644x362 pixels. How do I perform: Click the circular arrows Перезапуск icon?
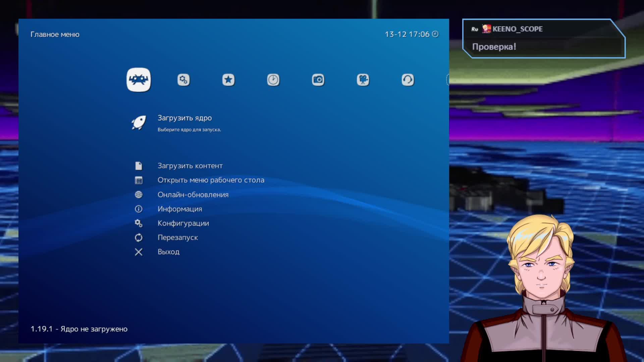139,238
